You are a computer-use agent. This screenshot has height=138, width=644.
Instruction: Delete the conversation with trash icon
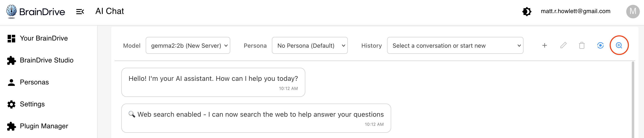(x=582, y=45)
